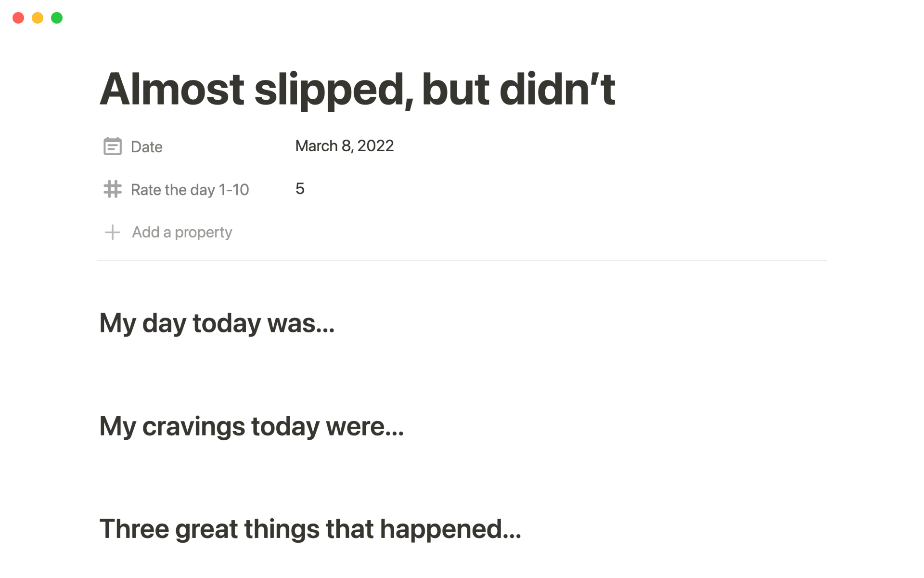The width and height of the screenshot is (924, 578).
Task: Close the window with the red button
Action: click(x=18, y=18)
